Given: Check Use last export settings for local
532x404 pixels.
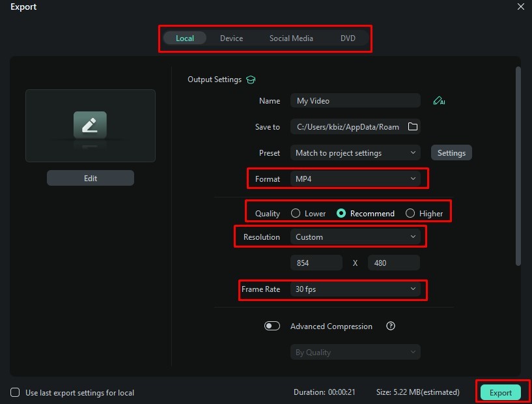Looking at the screenshot, I should pyautogui.click(x=15, y=393).
